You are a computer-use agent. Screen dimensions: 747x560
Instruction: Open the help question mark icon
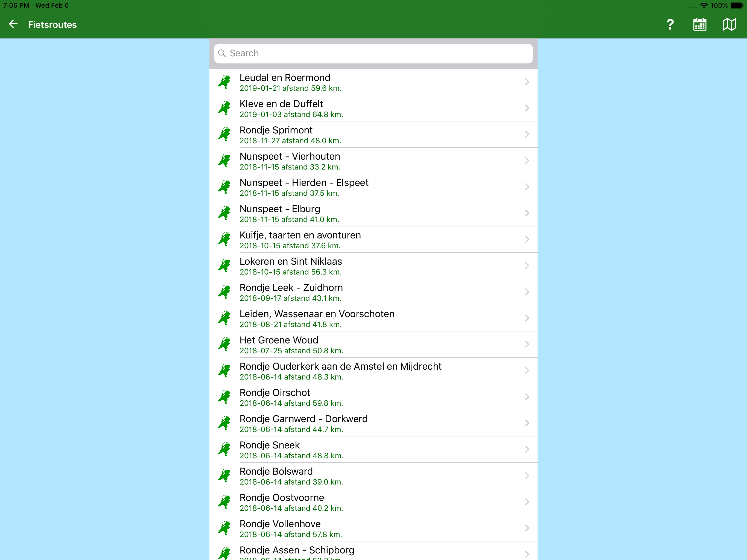pos(670,24)
